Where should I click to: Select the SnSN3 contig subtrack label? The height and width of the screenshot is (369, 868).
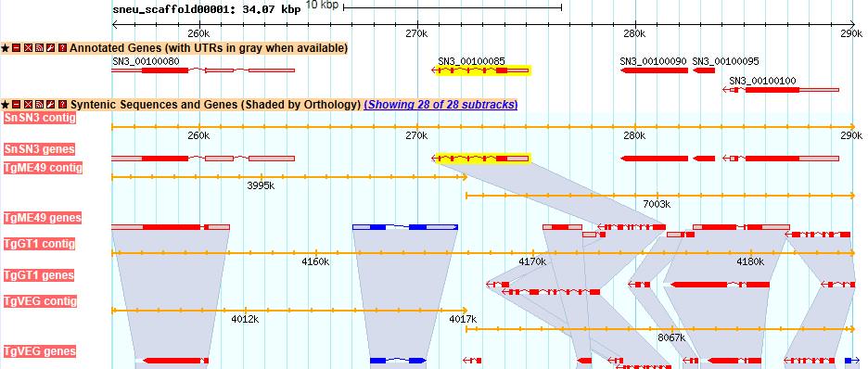(40, 118)
